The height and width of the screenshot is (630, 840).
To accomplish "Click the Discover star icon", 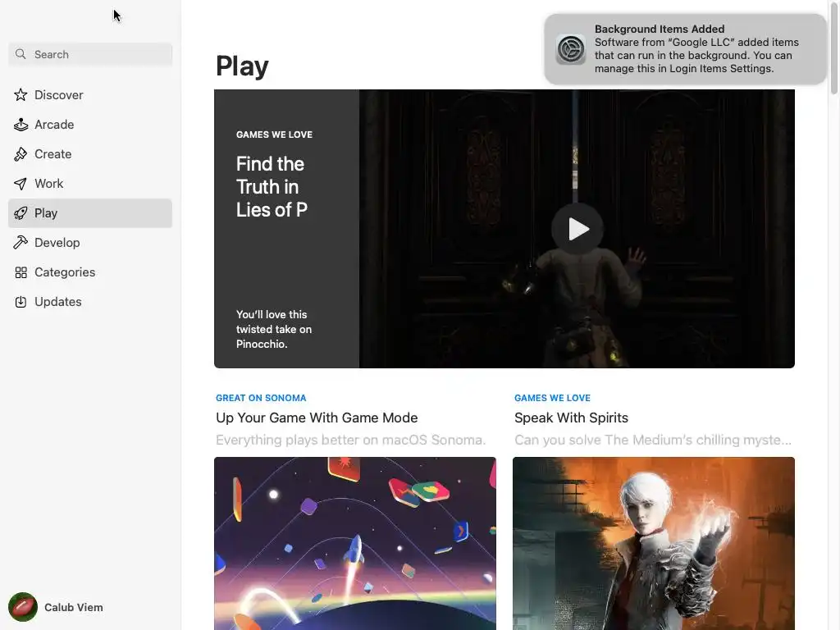I will [21, 95].
